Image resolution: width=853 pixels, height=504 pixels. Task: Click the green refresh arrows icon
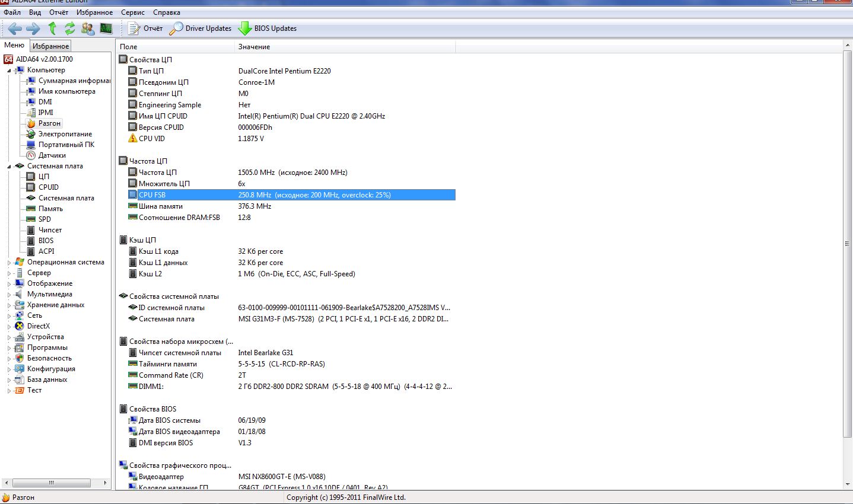70,28
